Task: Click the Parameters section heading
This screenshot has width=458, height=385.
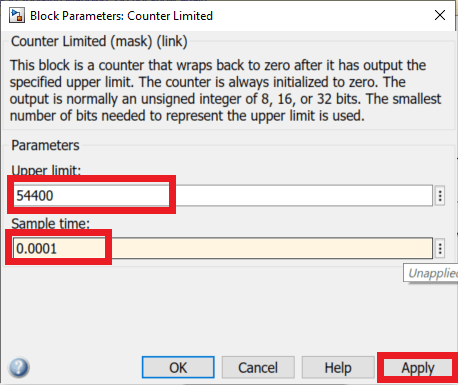Action: [45, 145]
